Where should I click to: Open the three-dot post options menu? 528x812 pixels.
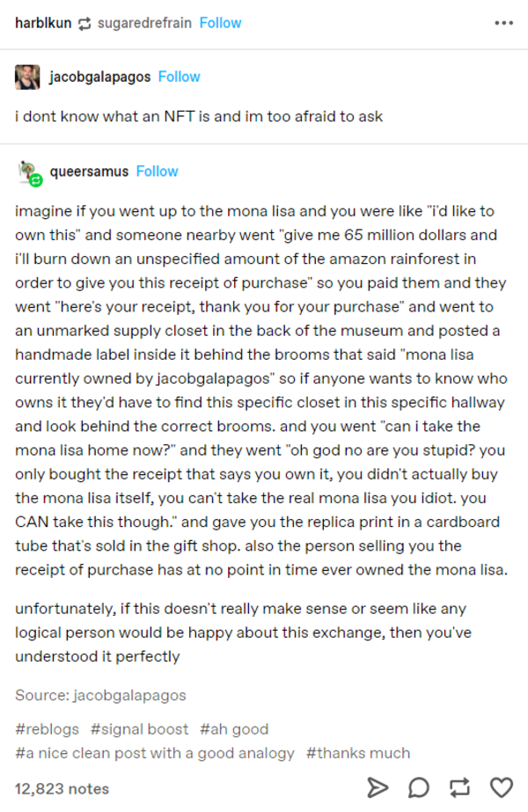pyautogui.click(x=503, y=23)
